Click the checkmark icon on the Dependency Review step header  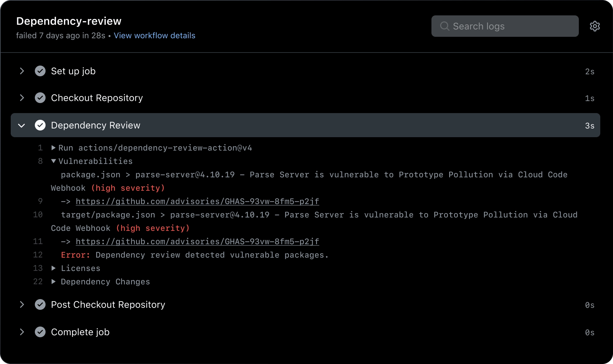(x=40, y=125)
